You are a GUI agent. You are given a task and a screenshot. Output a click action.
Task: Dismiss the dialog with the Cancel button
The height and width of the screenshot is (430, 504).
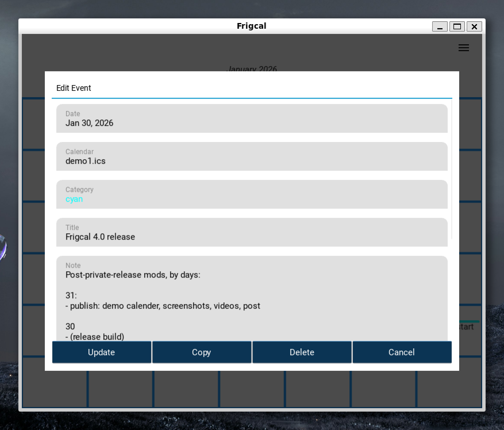point(402,352)
